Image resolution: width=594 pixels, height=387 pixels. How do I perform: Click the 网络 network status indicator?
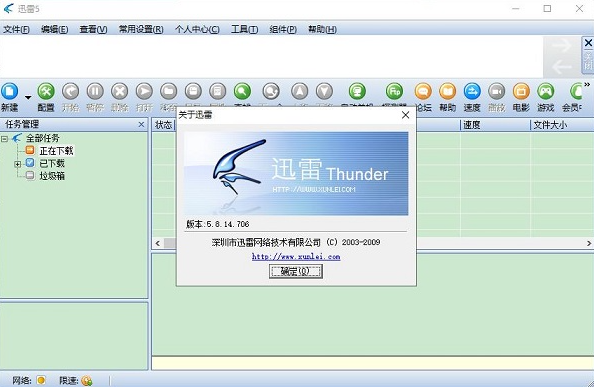click(x=41, y=380)
